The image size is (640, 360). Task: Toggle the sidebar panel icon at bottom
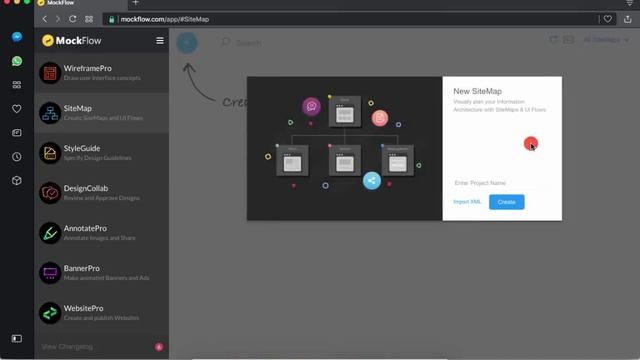17,339
